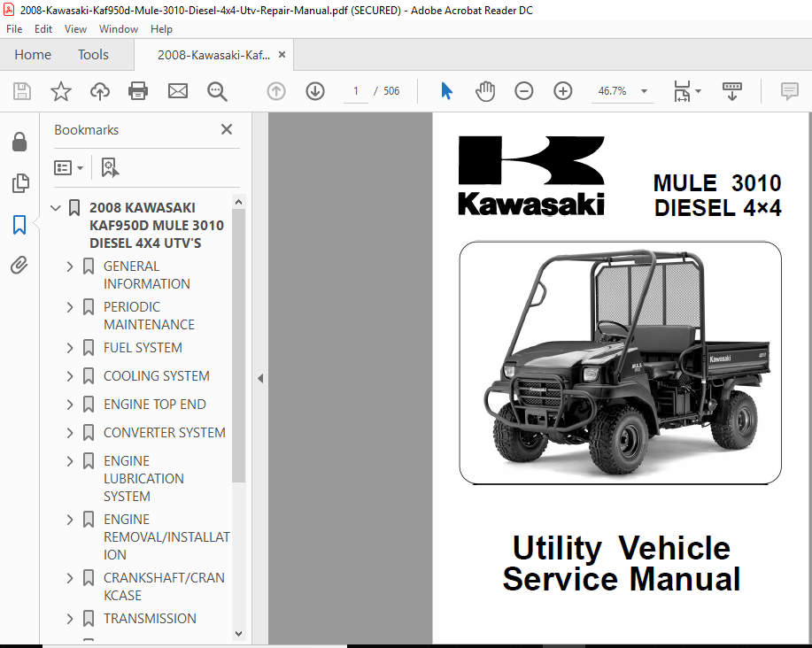Expand the Engine Top End bookmark
Viewport: 812px width, 648px height.
tap(70, 405)
